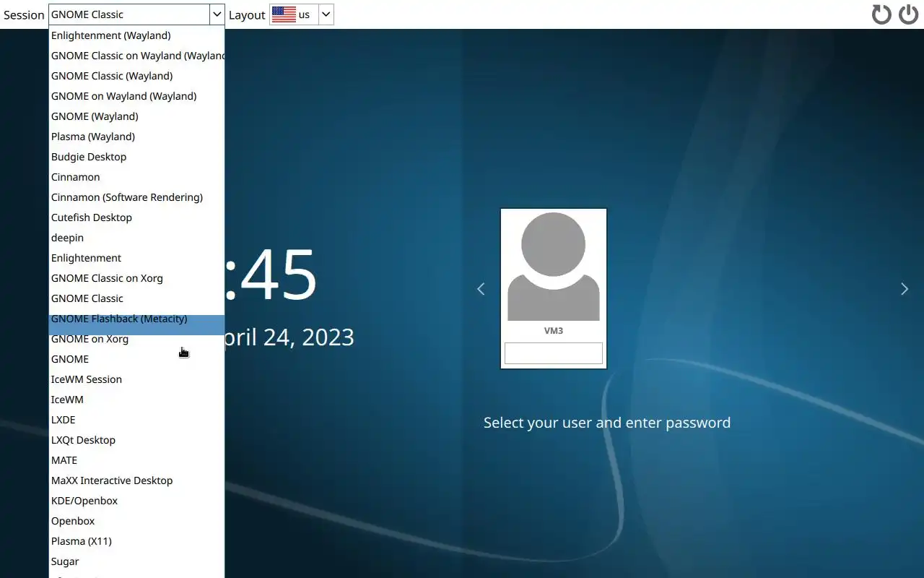Image resolution: width=924 pixels, height=578 pixels.
Task: Click the Session combo box showing GNOME Classic
Action: click(136, 14)
